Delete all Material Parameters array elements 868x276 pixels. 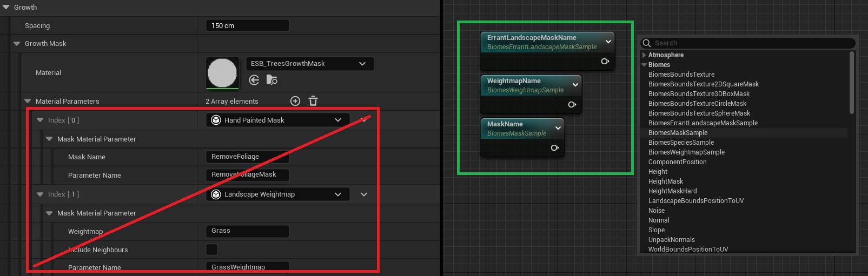click(313, 101)
